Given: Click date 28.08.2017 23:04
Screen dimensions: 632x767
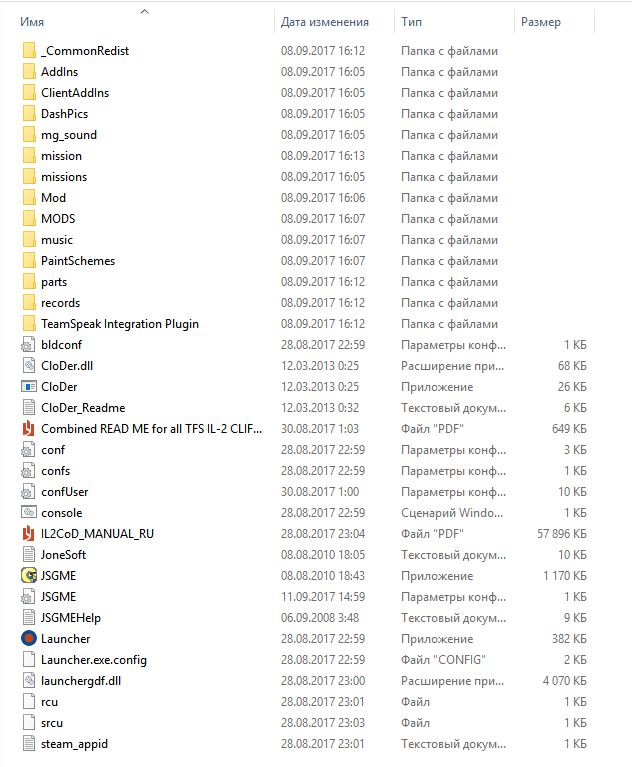Looking at the screenshot, I should pyautogui.click(x=323, y=534).
